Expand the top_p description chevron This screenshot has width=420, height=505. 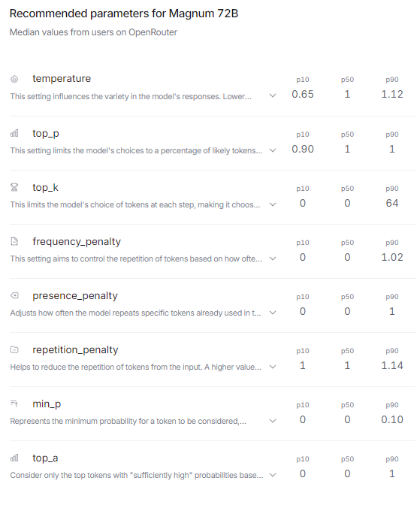point(273,150)
